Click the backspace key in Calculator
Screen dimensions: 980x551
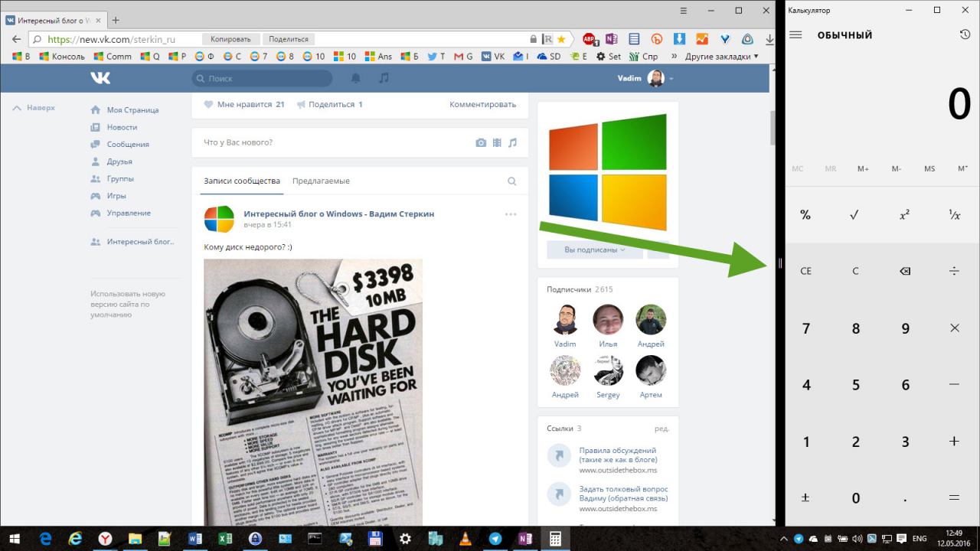904,271
